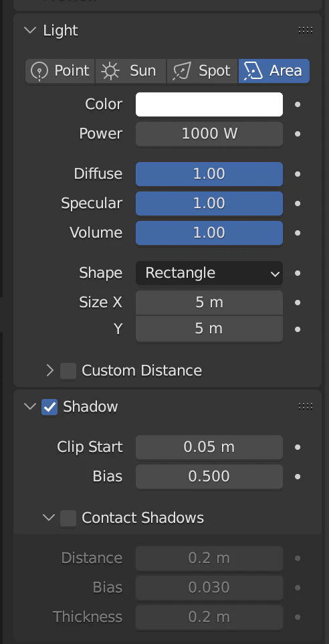329x644 pixels.
Task: Select the Sun light type
Action: point(131,71)
